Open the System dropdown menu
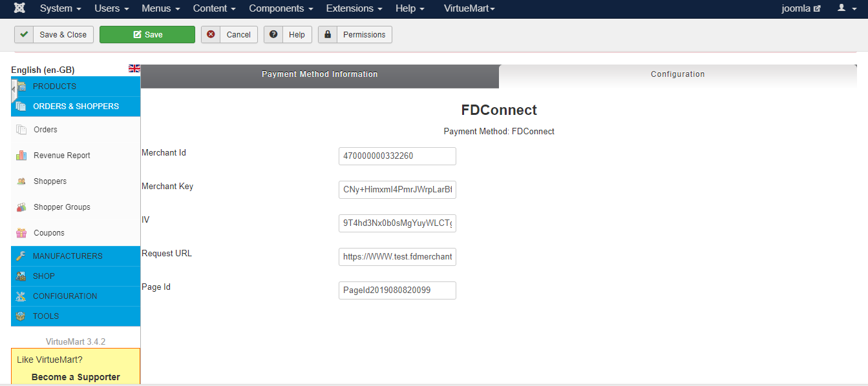This screenshot has height=386, width=868. [60, 8]
